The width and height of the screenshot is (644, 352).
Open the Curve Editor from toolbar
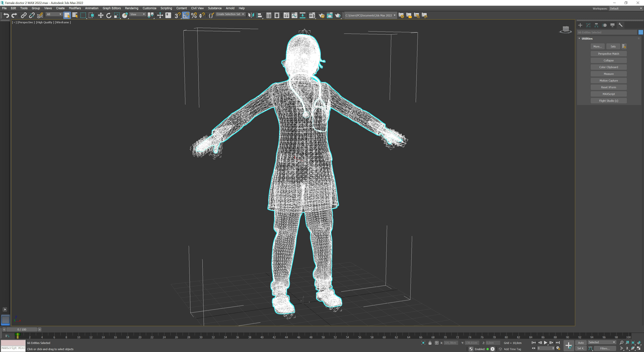[x=294, y=15]
